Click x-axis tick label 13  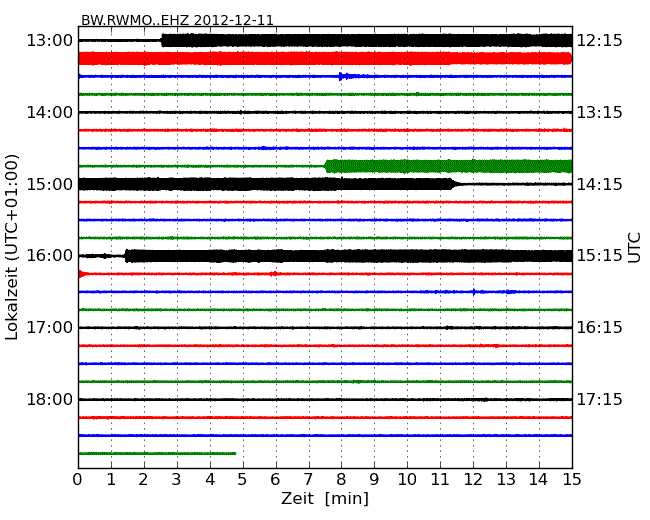[506, 480]
